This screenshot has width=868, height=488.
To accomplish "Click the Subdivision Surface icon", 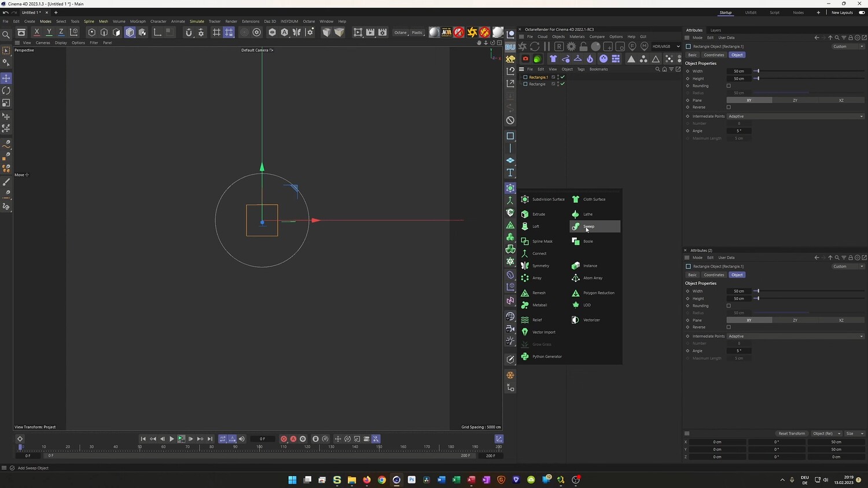I will (x=525, y=199).
